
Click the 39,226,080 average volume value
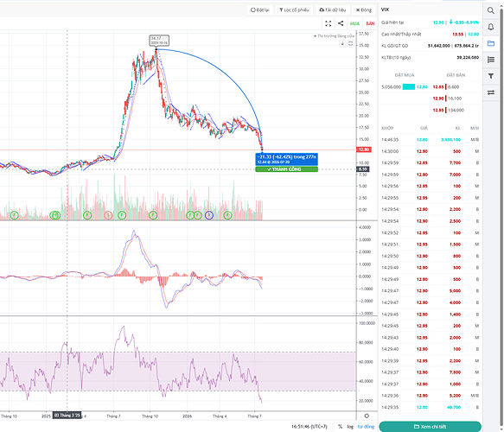tap(468, 57)
